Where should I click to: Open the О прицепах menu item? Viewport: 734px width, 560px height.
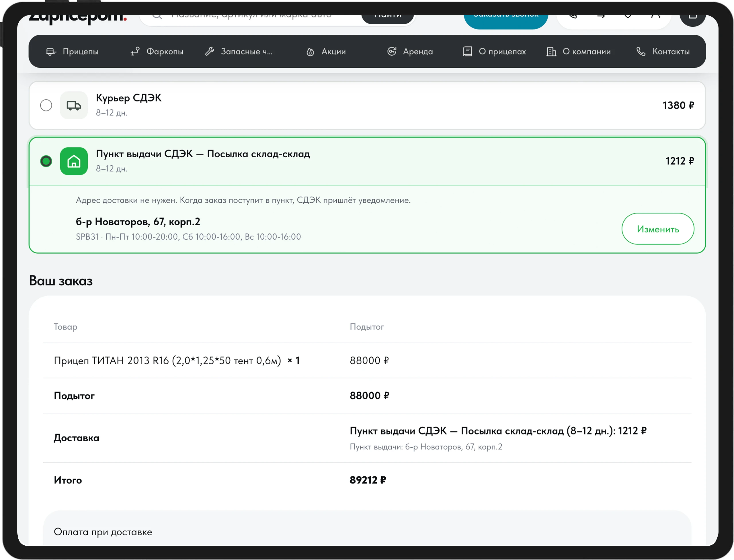(x=494, y=52)
